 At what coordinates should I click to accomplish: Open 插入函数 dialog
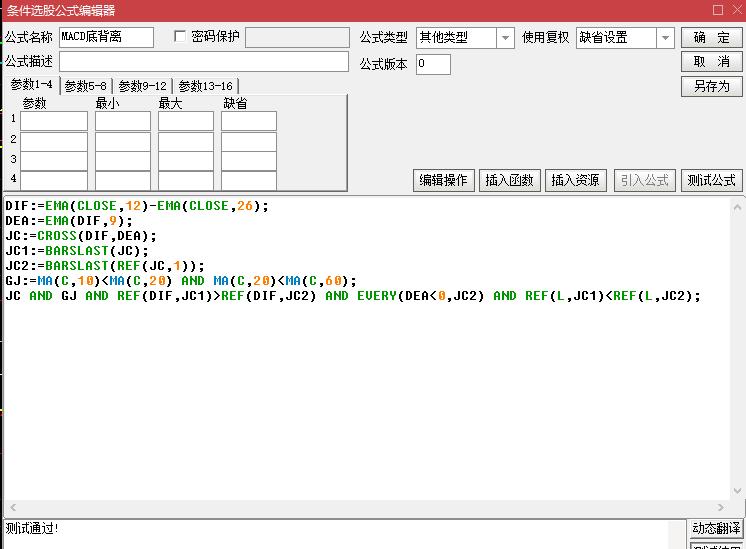511,180
